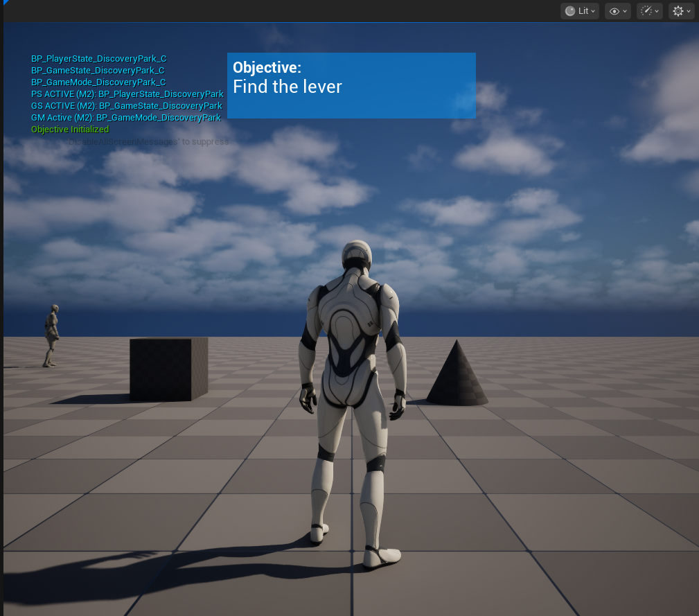
Task: Select the black cube in the viewport
Action: [x=168, y=369]
